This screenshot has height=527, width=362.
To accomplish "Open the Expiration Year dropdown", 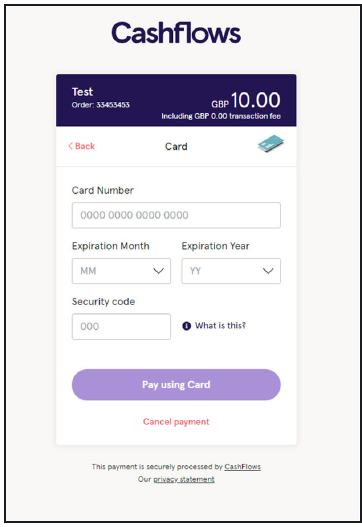I will pos(231,271).
